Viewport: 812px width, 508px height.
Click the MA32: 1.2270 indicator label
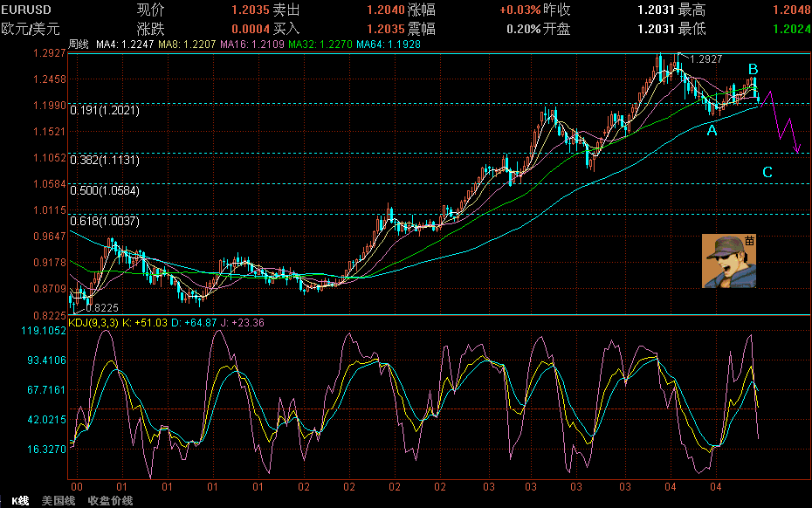tap(320, 45)
